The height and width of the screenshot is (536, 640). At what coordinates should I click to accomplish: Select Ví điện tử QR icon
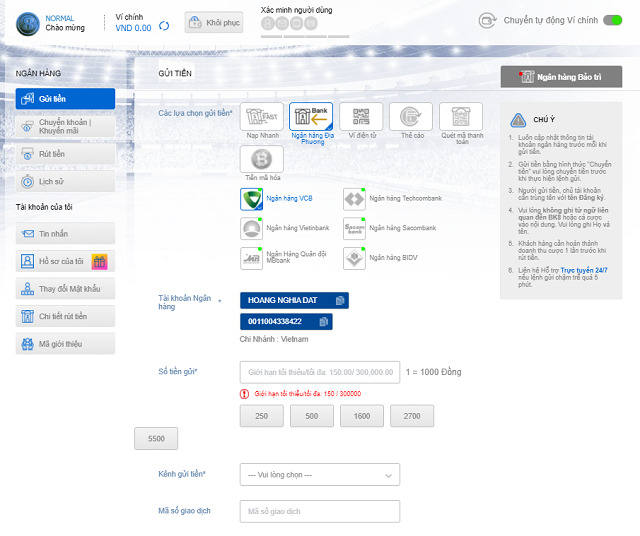point(361,116)
